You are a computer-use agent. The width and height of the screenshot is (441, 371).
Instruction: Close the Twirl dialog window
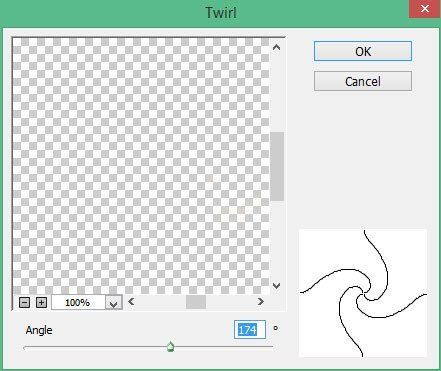(x=424, y=9)
